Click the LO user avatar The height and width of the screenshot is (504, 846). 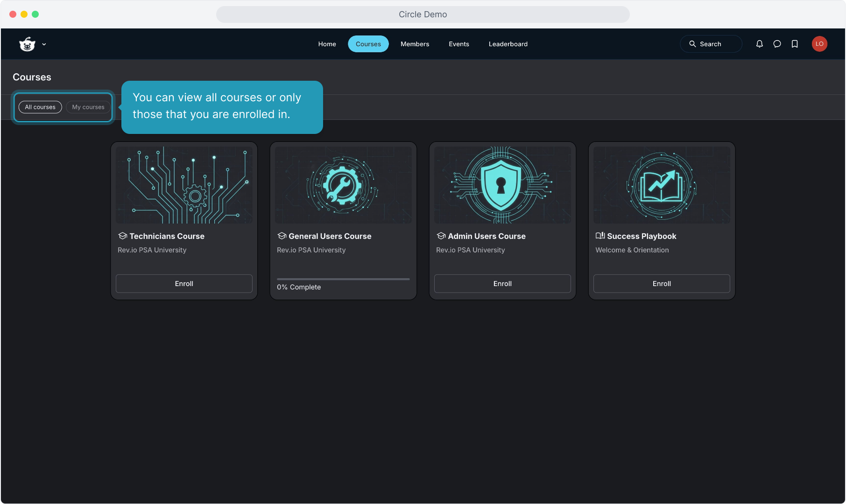[x=819, y=44]
